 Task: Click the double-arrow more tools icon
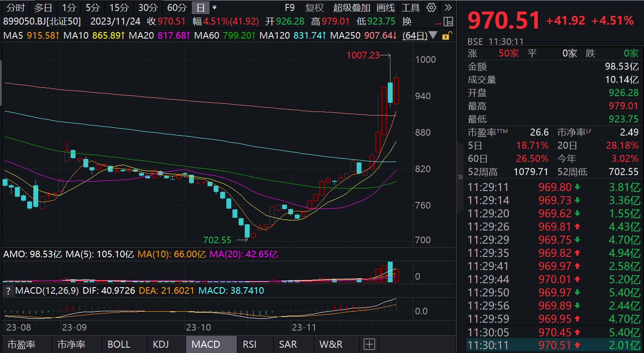click(448, 7)
